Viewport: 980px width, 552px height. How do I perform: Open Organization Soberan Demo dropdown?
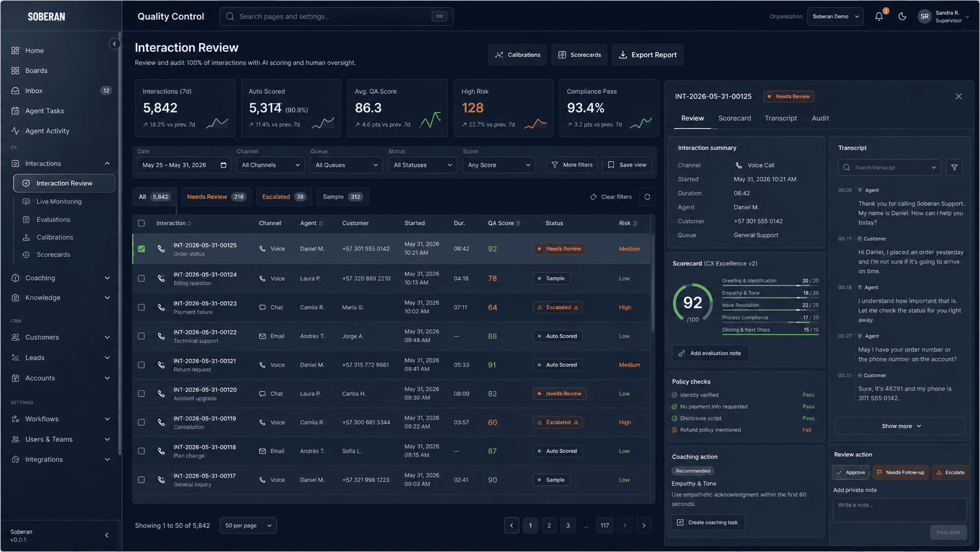tap(835, 16)
